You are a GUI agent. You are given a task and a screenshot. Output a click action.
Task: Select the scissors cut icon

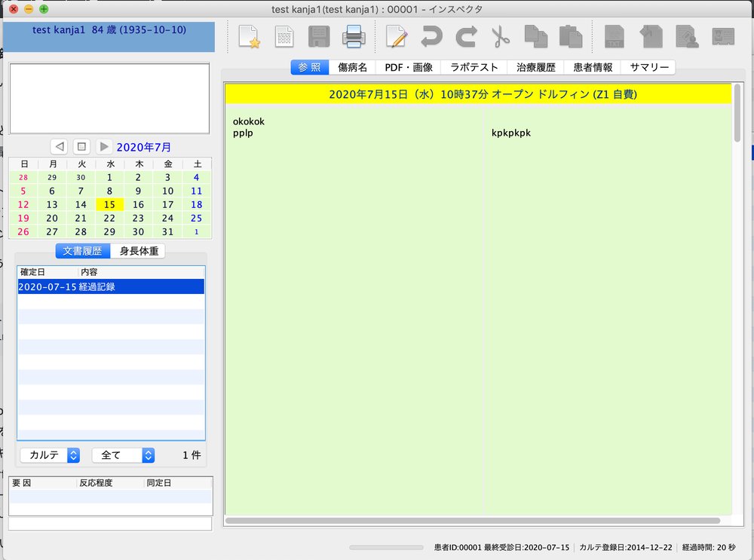click(501, 36)
